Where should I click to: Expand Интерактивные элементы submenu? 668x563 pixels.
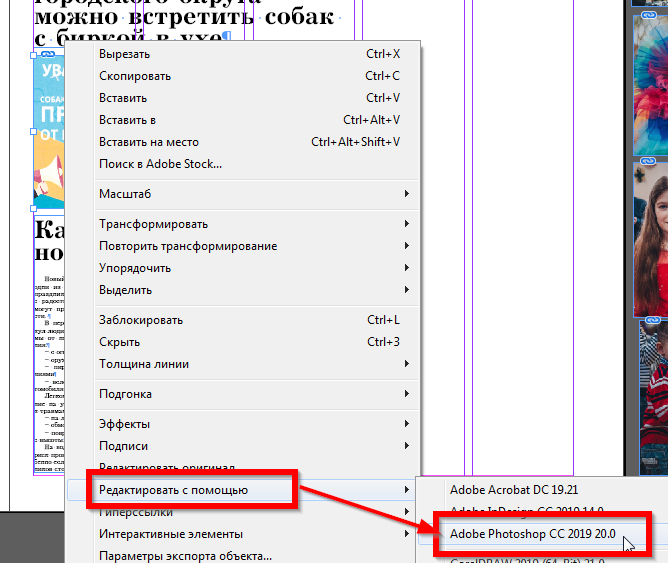pyautogui.click(x=243, y=534)
